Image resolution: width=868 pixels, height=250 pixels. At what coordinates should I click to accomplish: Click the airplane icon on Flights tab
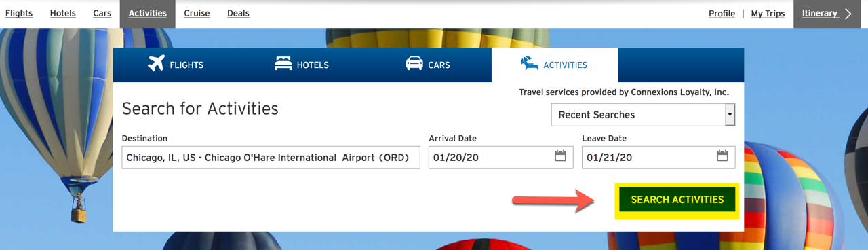tap(156, 64)
